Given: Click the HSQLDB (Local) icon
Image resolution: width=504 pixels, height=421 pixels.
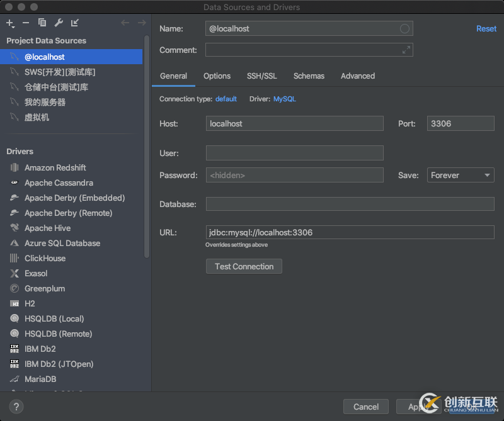Looking at the screenshot, I should [14, 318].
